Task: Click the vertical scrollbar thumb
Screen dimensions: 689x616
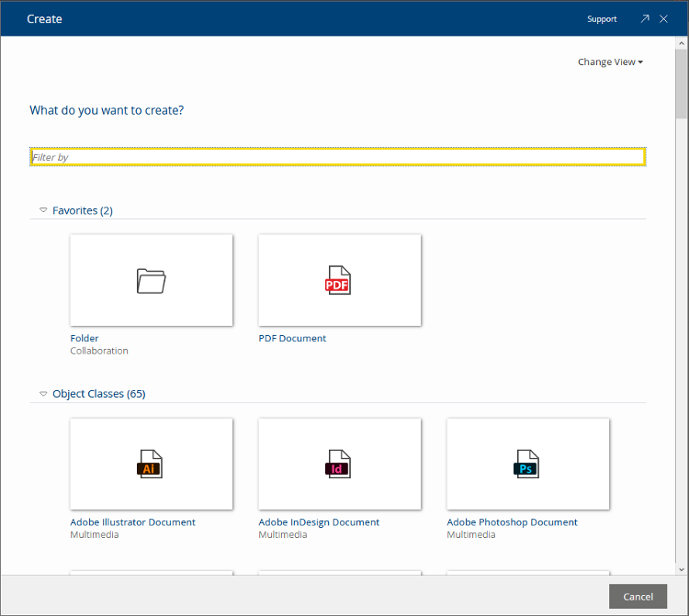Action: 682,84
